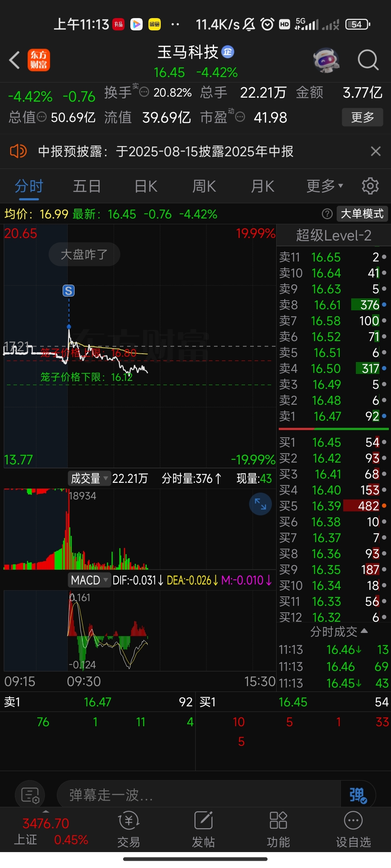Image resolution: width=391 pixels, height=868 pixels.
Task: Tap the 设自选 add-to-watchlist icon
Action: click(x=353, y=829)
